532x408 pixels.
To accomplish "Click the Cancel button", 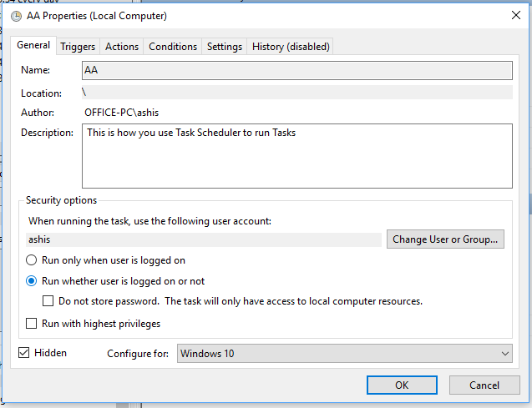I will coord(484,385).
